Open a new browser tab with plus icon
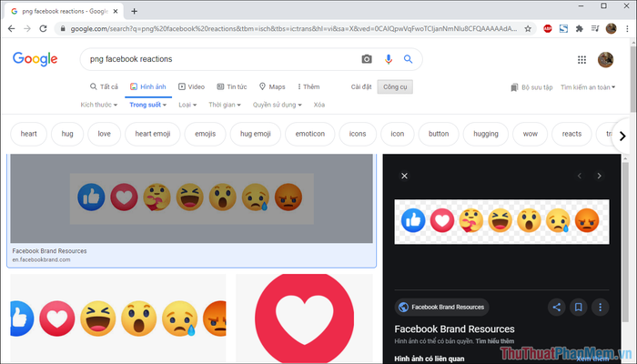Image resolution: width=637 pixels, height=364 pixels. click(x=134, y=11)
